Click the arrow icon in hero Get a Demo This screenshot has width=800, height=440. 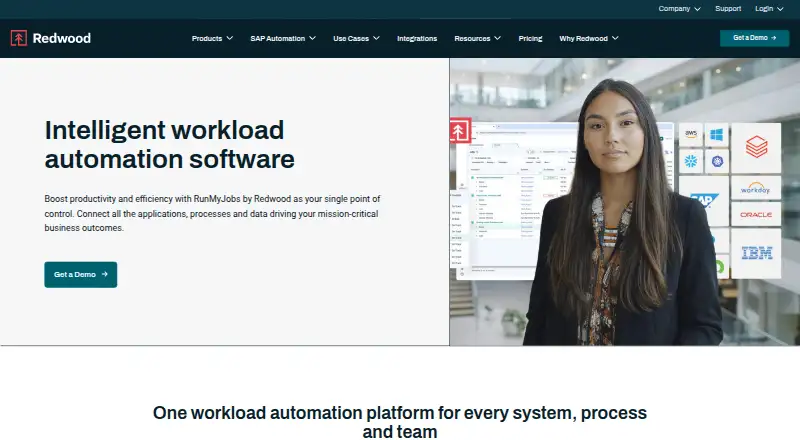click(105, 275)
